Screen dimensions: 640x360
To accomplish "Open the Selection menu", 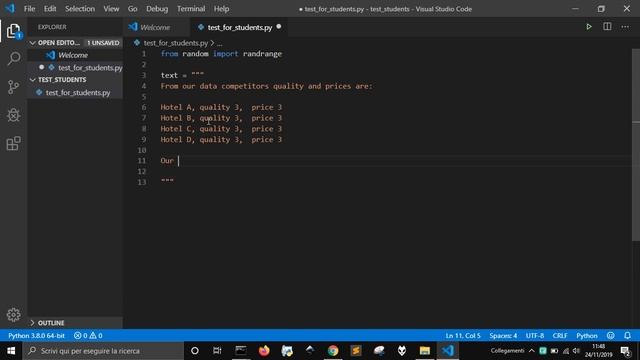I will 80,9.
